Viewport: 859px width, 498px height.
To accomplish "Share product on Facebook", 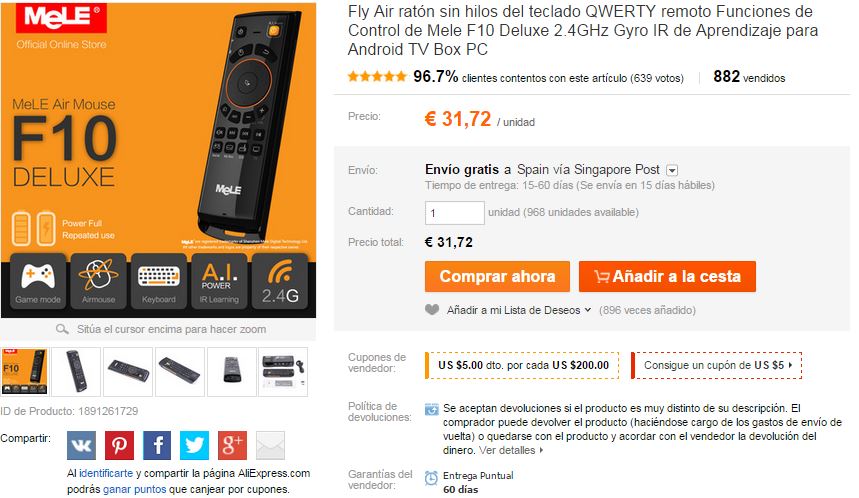I will [157, 445].
